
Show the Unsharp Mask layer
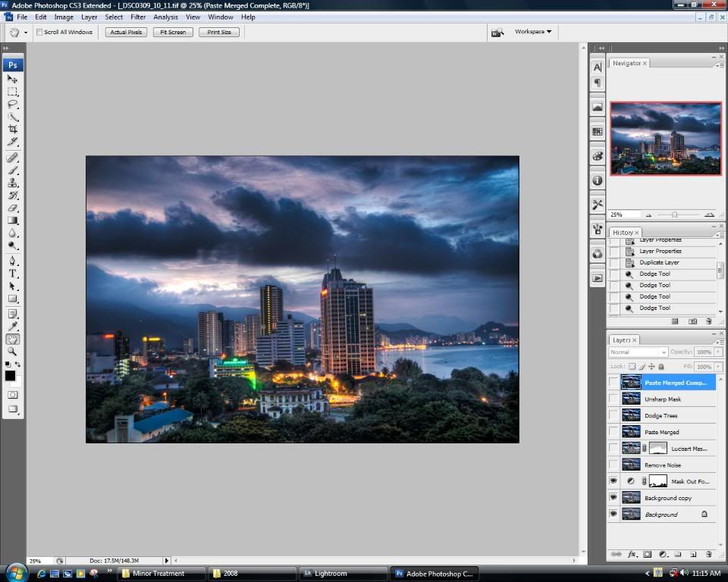pos(613,399)
